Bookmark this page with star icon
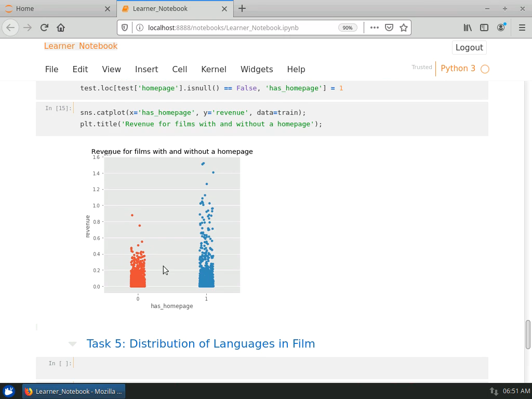 [x=403, y=28]
